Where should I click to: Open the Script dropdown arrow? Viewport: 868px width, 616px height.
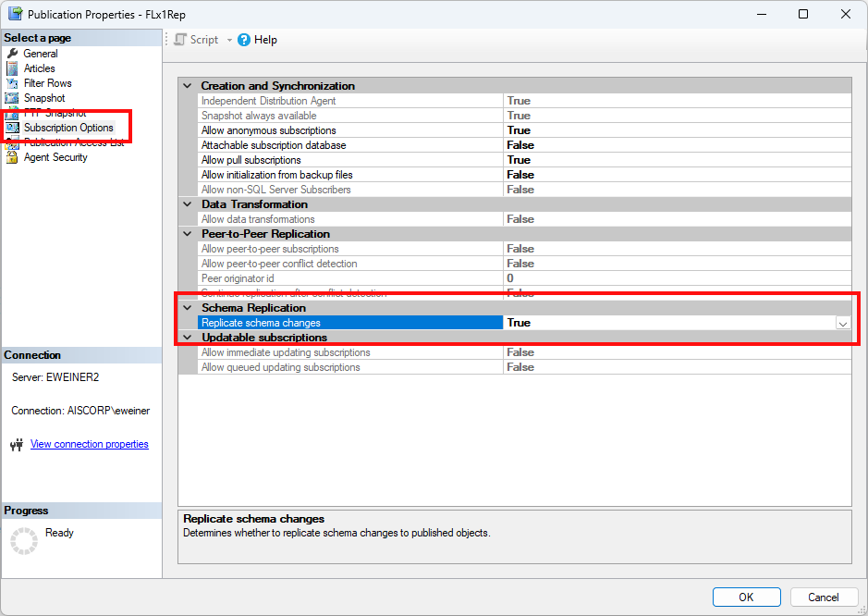228,39
